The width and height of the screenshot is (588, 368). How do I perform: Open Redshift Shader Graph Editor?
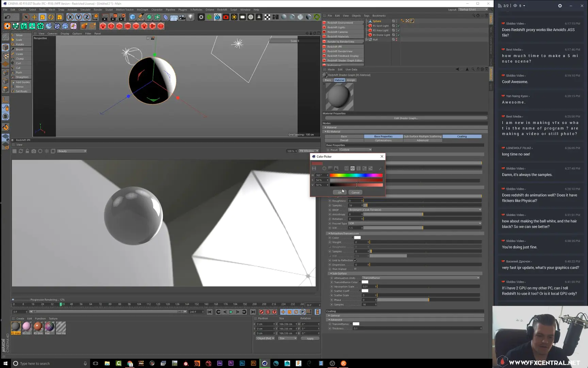pos(343,60)
